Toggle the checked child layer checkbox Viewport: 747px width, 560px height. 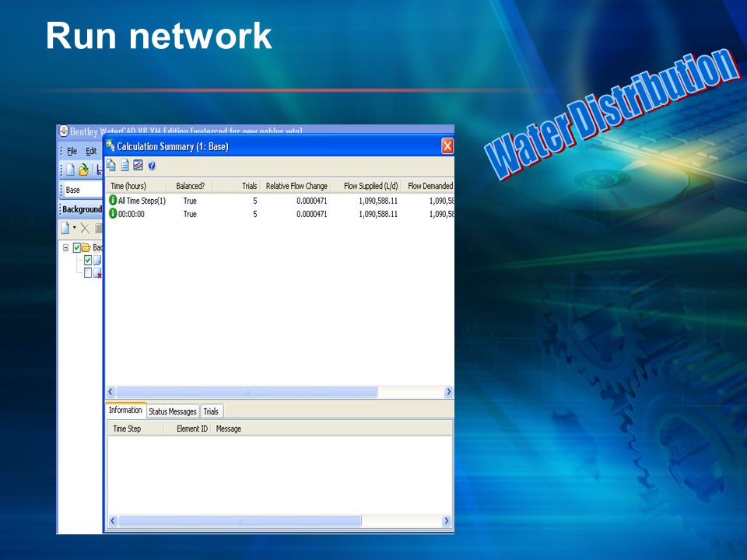pyautogui.click(x=88, y=260)
